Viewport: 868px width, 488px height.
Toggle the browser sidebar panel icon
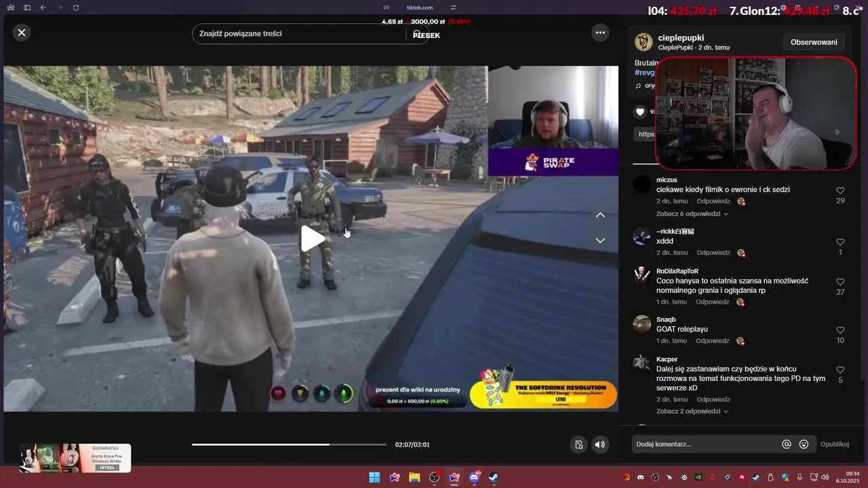coord(27,7)
